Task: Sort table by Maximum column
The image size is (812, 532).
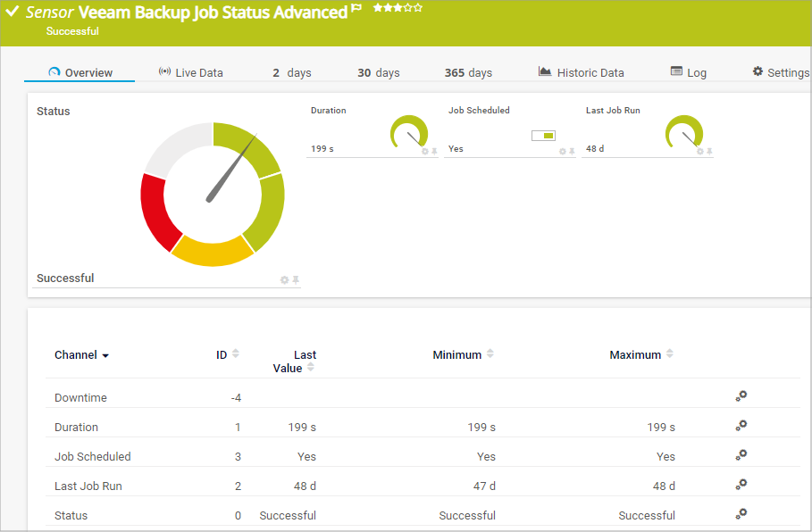Action: [670, 354]
